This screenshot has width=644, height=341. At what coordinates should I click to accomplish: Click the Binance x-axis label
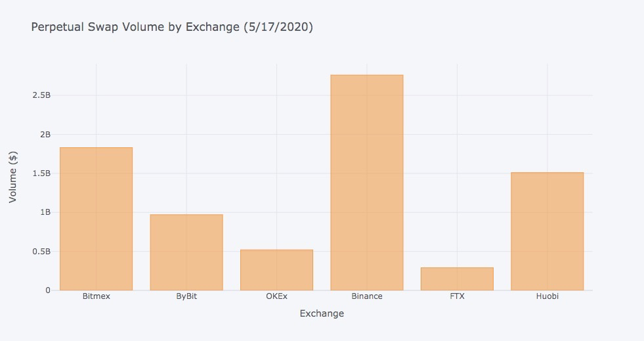(367, 296)
